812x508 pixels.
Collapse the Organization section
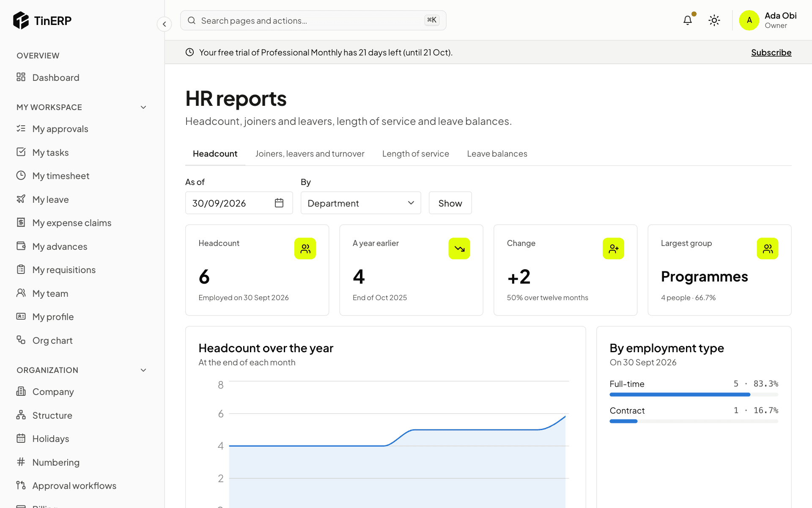pyautogui.click(x=143, y=370)
